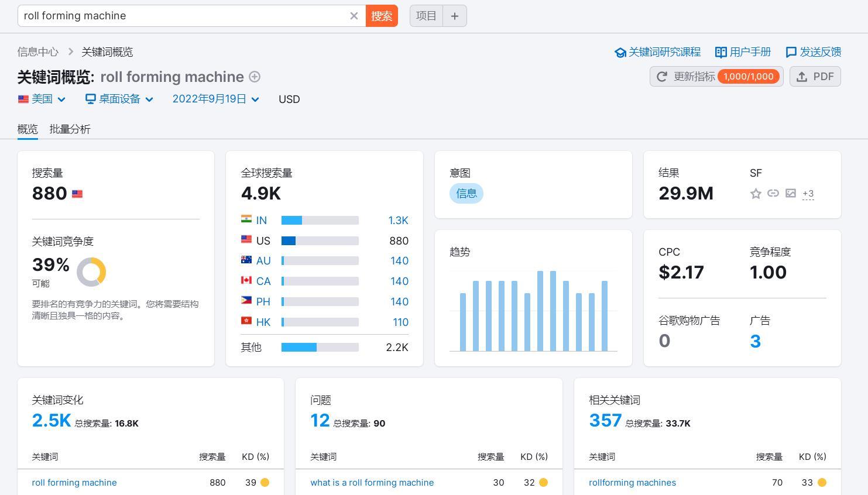Image resolution: width=868 pixels, height=495 pixels.
Task: Refresh metrics with the 更新指标 icon
Action: [662, 76]
